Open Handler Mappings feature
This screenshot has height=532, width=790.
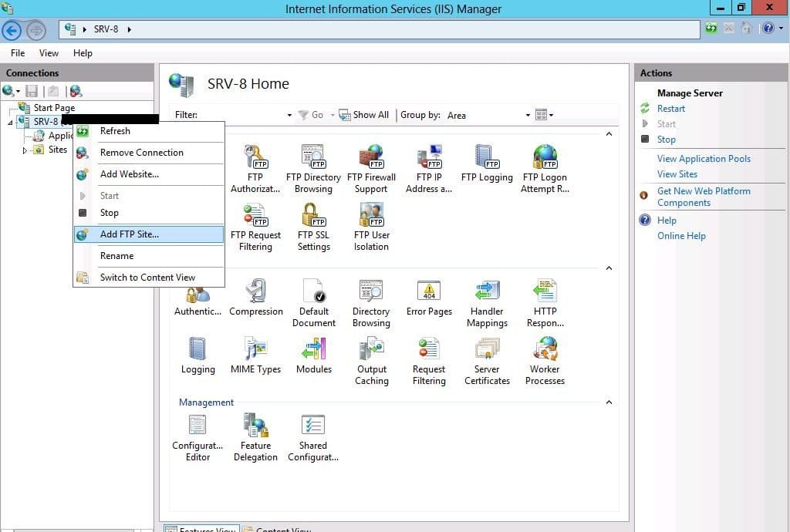point(487,303)
